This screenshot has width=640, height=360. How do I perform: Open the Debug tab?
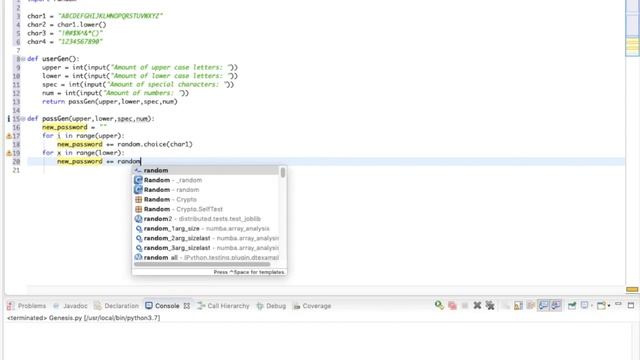[x=271, y=306]
